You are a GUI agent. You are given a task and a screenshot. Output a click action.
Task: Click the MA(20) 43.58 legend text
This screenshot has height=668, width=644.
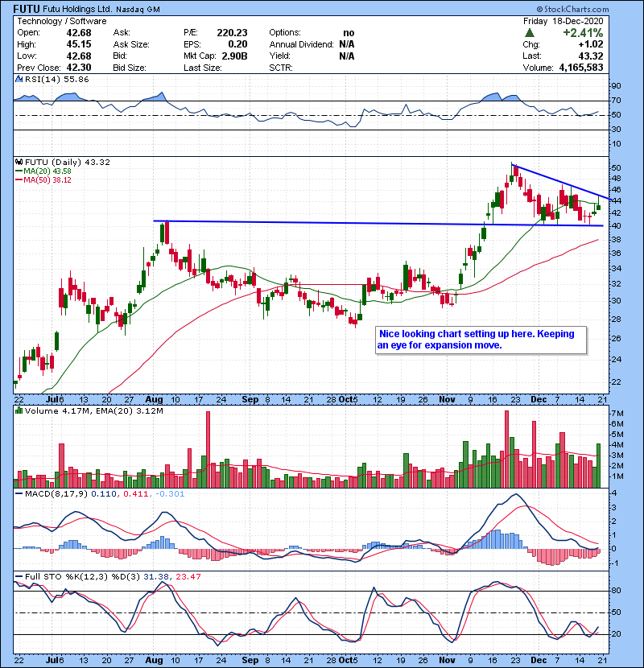[47, 171]
